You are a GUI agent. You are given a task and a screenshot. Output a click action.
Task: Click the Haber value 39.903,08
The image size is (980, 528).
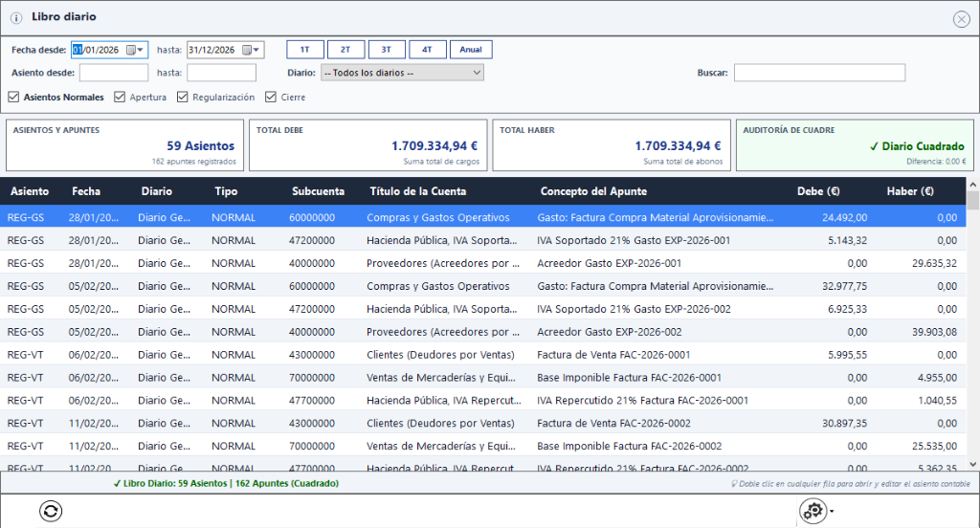click(934, 332)
